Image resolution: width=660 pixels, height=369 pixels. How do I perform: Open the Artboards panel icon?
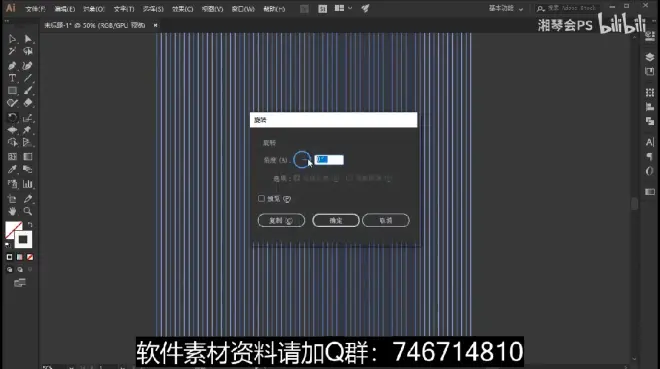649,72
